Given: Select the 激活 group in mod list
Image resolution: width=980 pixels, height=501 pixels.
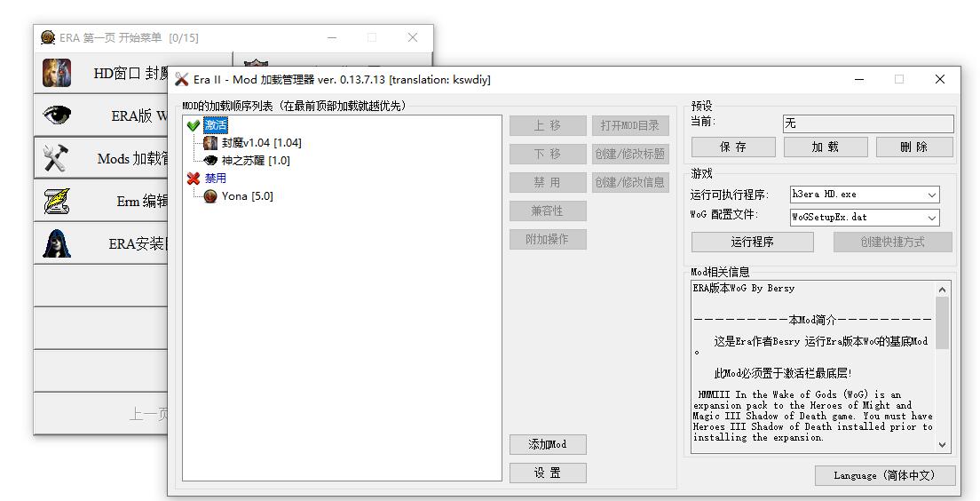Looking at the screenshot, I should (216, 126).
